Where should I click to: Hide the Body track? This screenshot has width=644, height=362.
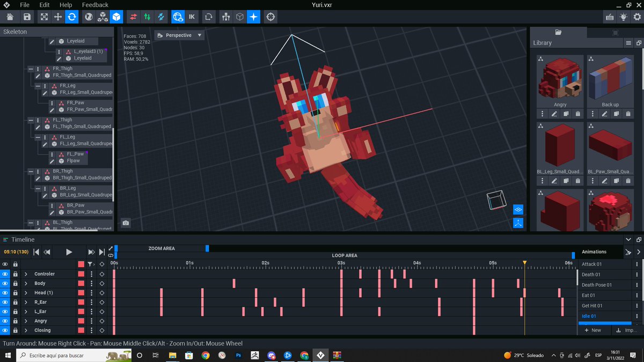pos(5,283)
